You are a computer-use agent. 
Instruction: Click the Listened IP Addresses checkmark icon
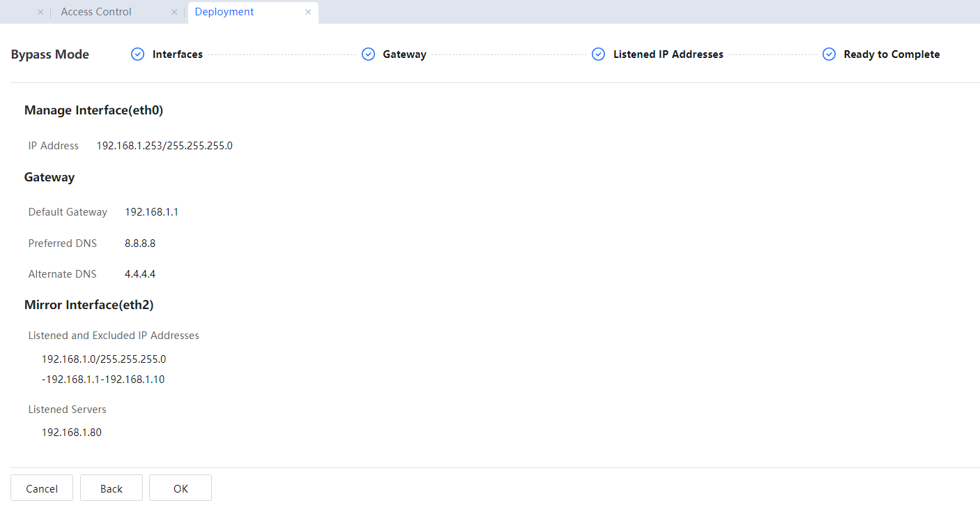(x=598, y=54)
